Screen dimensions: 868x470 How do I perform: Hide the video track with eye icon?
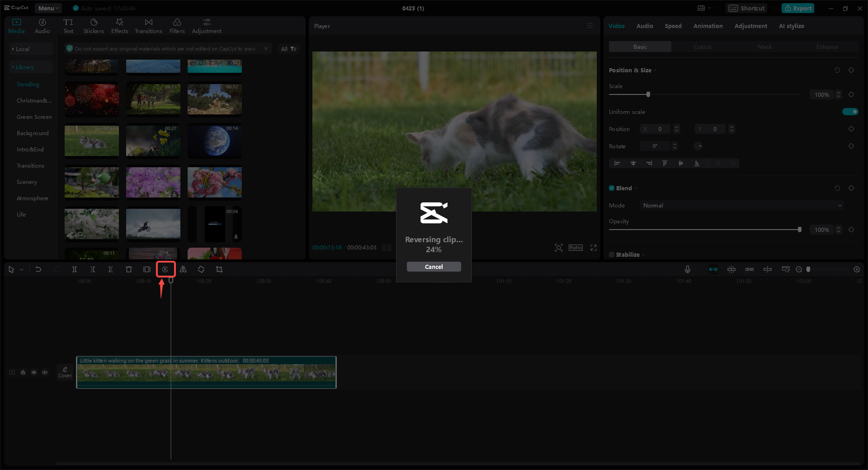[x=34, y=372]
